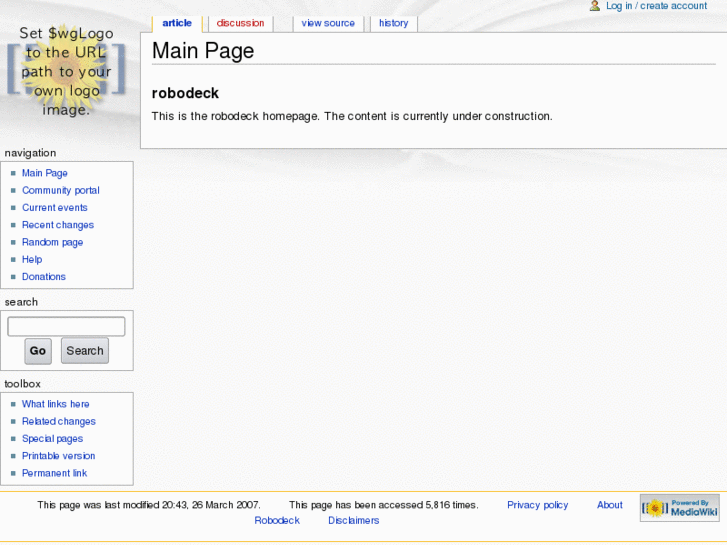Open a Random page
727x545 pixels.
tap(52, 242)
